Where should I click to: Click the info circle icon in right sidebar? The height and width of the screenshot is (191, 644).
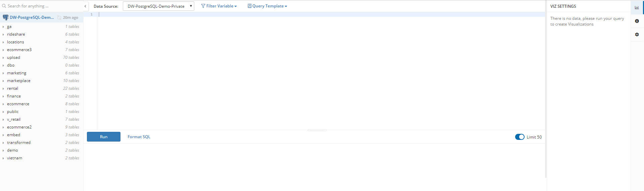pos(637,21)
